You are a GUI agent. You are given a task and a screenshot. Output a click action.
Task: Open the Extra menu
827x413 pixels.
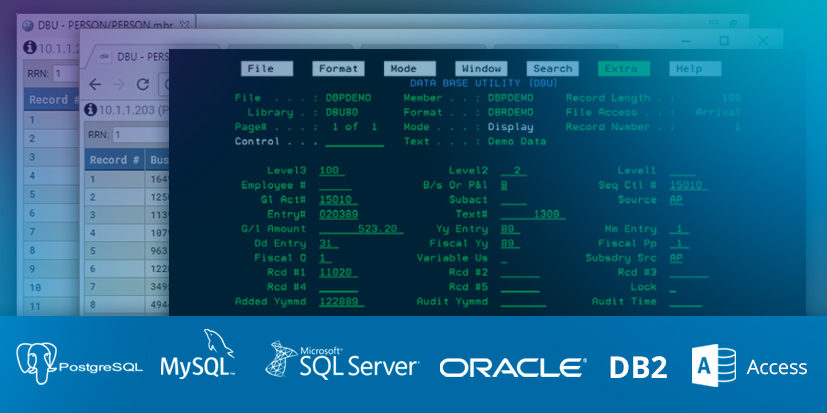624,69
